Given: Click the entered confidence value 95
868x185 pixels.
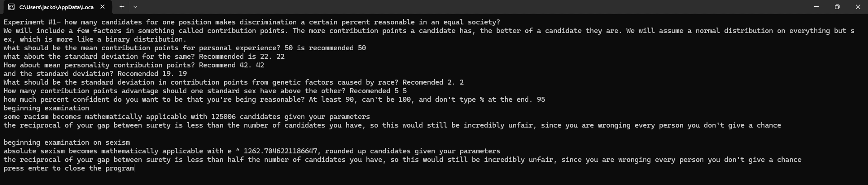Looking at the screenshot, I should click(541, 100).
